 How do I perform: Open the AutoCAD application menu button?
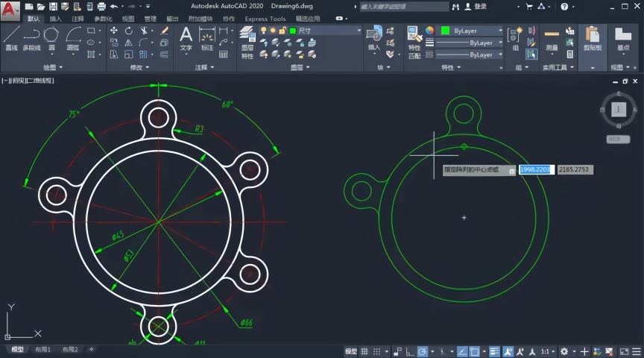click(10, 10)
